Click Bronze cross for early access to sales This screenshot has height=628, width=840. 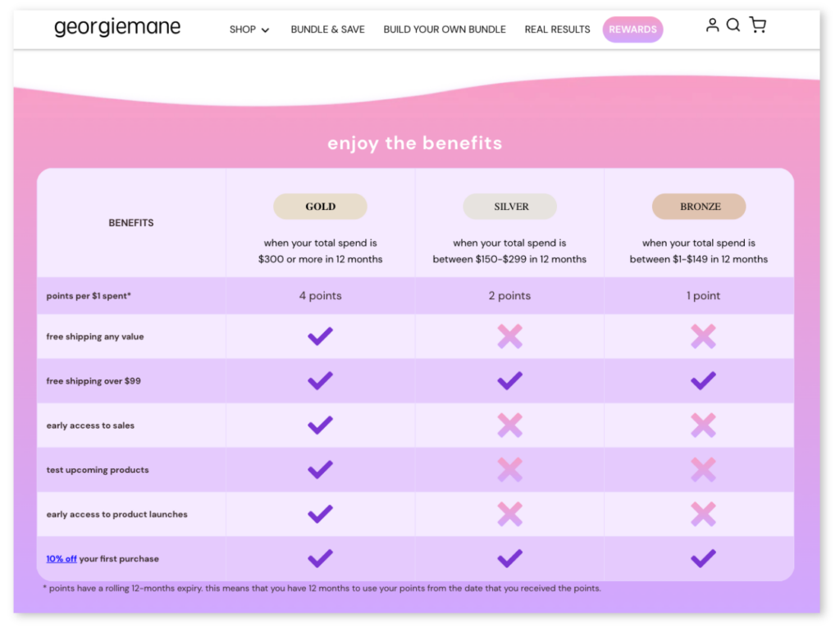703,425
